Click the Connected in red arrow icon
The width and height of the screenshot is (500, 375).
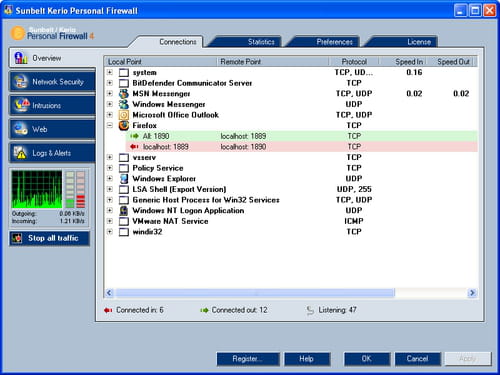coord(108,310)
